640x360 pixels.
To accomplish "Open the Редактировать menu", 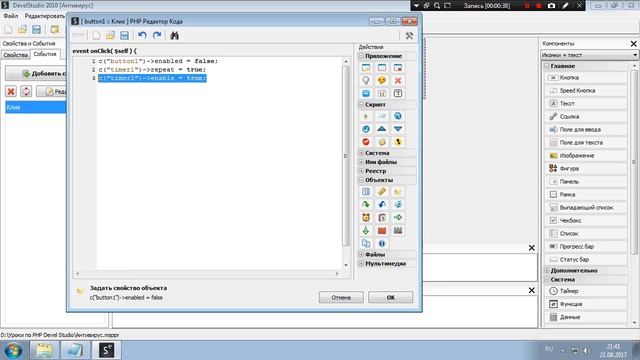I will 44,16.
